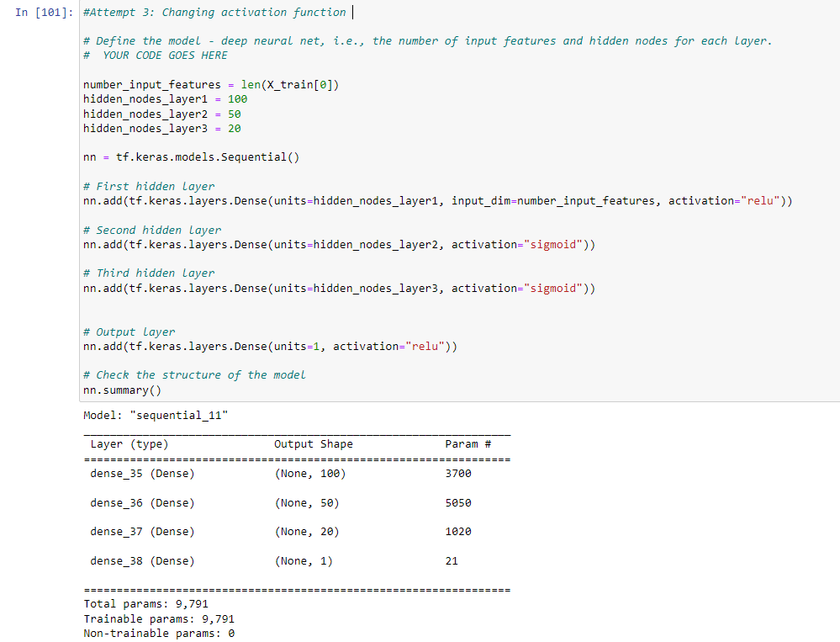
Task: Click the '# Define the model' comment line
Action: tap(427, 41)
